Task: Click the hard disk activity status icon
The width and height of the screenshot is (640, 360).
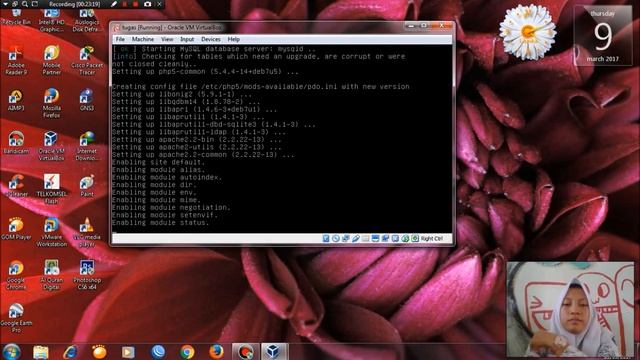Action: pyautogui.click(x=326, y=238)
